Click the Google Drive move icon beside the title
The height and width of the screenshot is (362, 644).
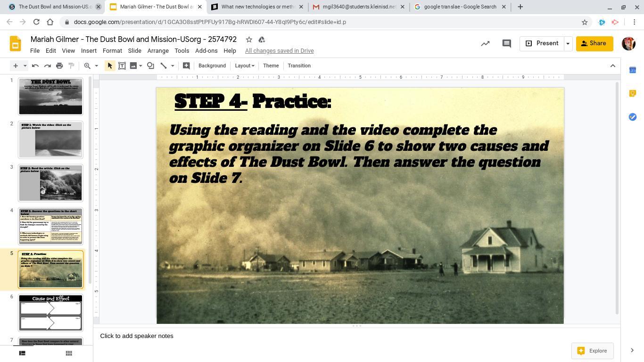click(262, 40)
